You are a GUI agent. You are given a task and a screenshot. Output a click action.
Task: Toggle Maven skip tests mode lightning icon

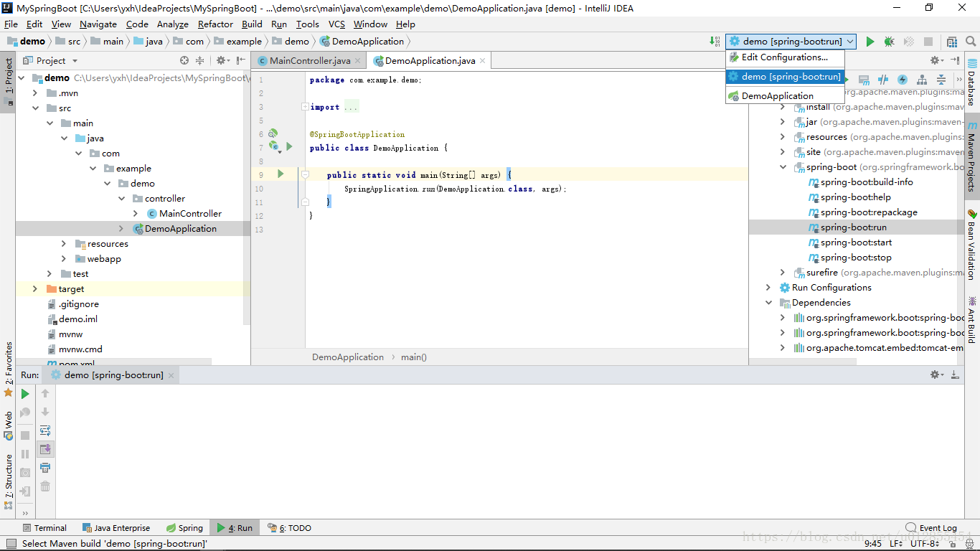(903, 80)
